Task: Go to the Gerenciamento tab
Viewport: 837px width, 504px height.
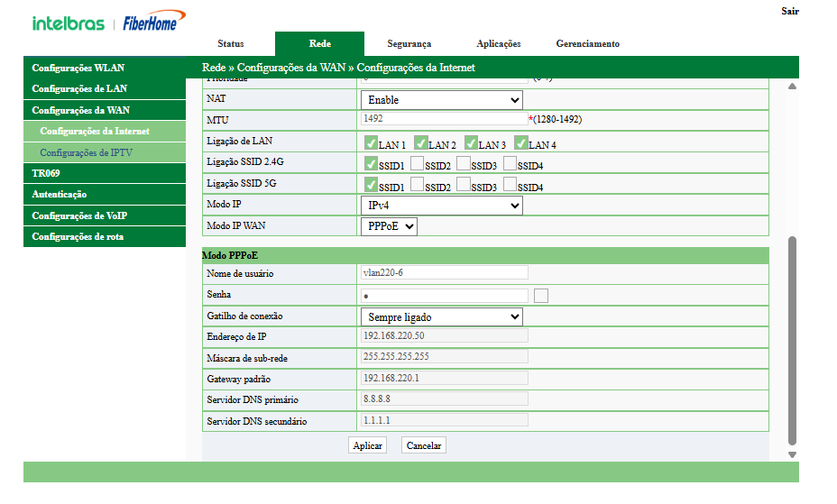Action: click(587, 43)
